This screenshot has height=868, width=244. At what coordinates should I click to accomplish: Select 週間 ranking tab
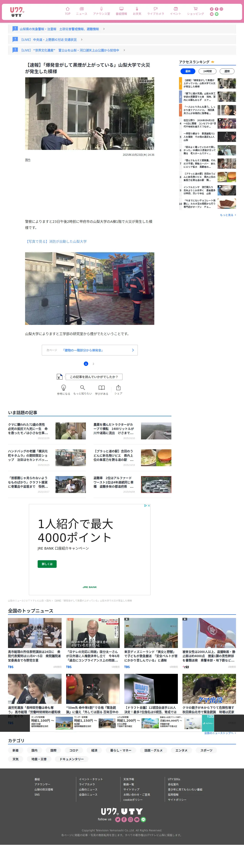pyautogui.click(x=227, y=71)
